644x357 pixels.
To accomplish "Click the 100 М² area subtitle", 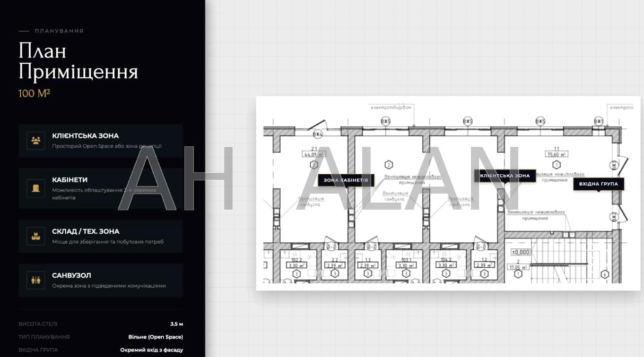I will click(35, 93).
